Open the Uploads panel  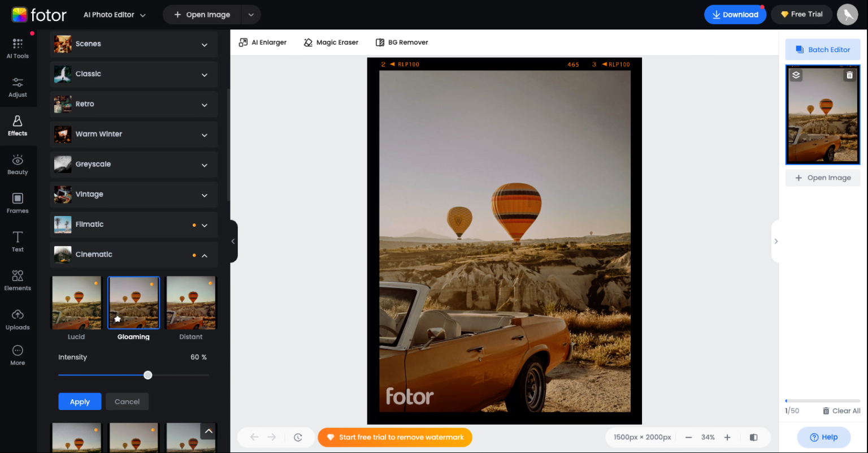coord(18,319)
